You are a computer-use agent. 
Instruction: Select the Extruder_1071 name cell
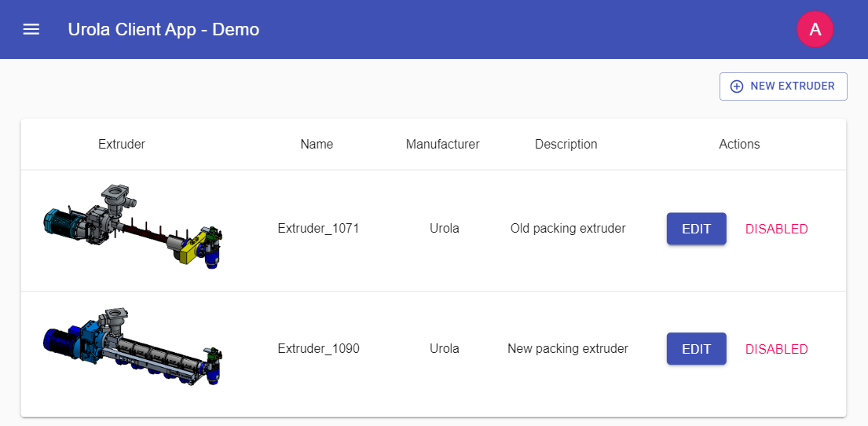pos(318,230)
